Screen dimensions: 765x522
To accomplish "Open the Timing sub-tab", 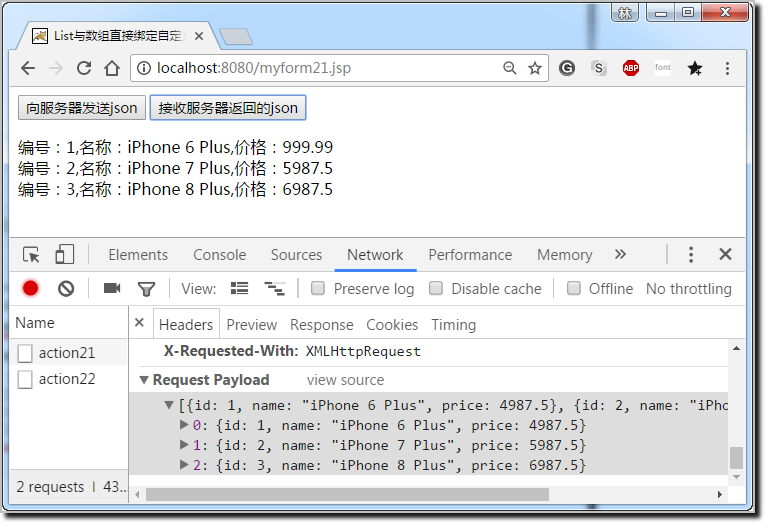I will coord(453,325).
